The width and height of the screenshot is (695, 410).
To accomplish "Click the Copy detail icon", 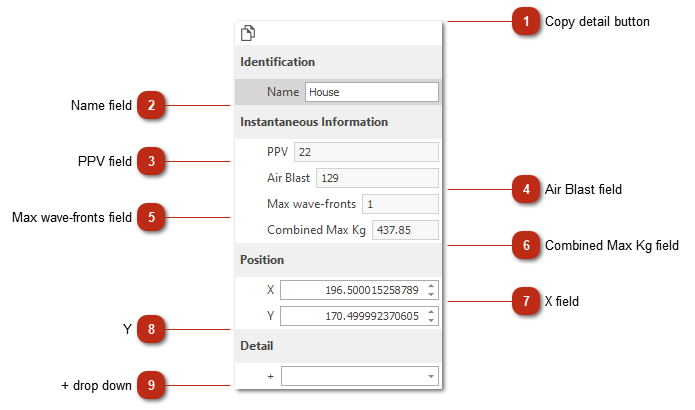I will click(248, 33).
